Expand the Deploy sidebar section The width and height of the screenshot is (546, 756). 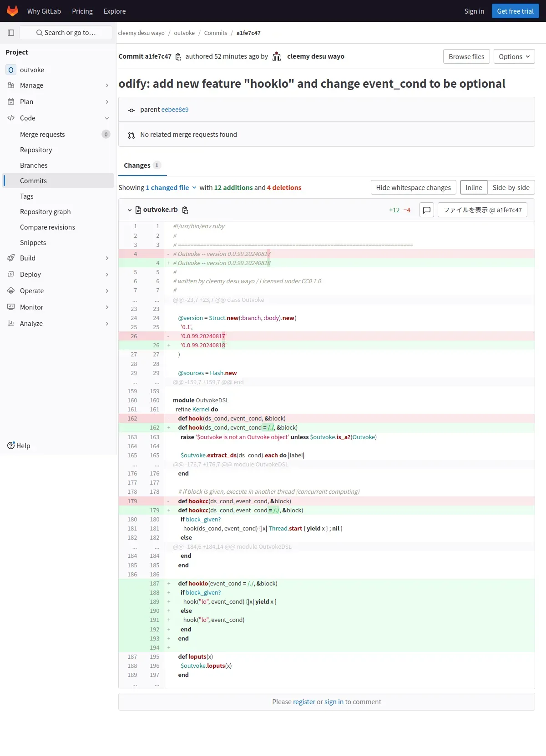pyautogui.click(x=107, y=275)
